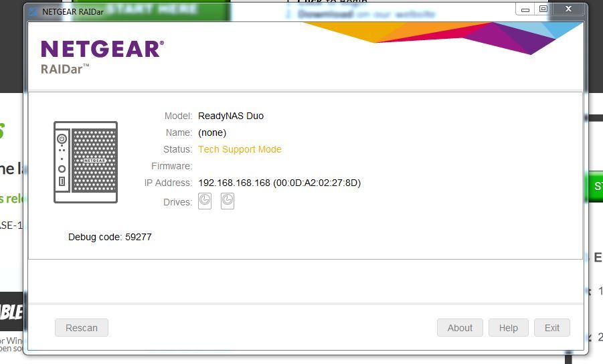Image resolution: width=603 pixels, height=364 pixels.
Task: Click the 'Status:' label
Action: [177, 149]
